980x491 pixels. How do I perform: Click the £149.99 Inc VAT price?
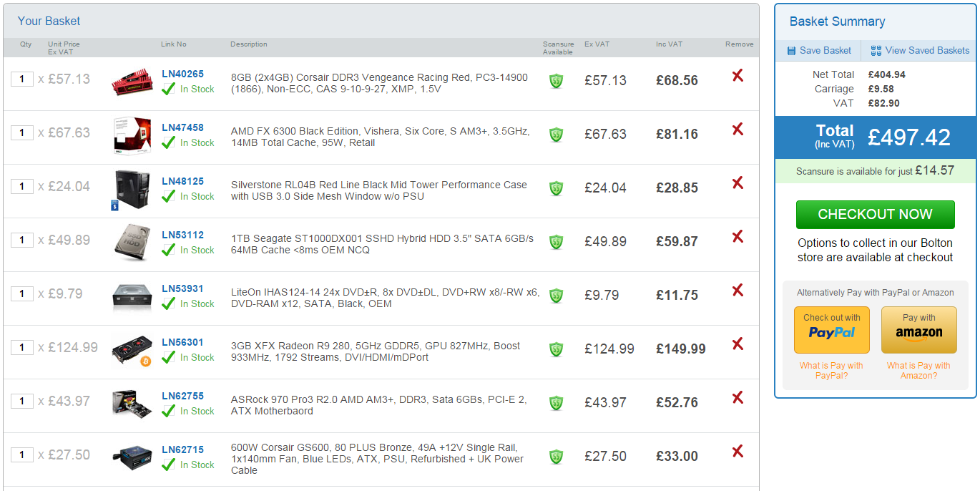point(681,349)
